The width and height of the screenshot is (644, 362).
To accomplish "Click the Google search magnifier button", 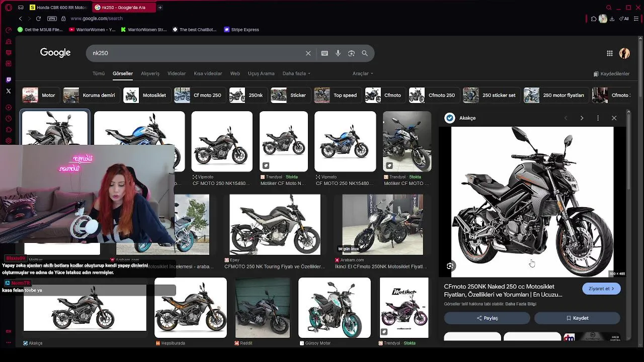I will pyautogui.click(x=365, y=53).
